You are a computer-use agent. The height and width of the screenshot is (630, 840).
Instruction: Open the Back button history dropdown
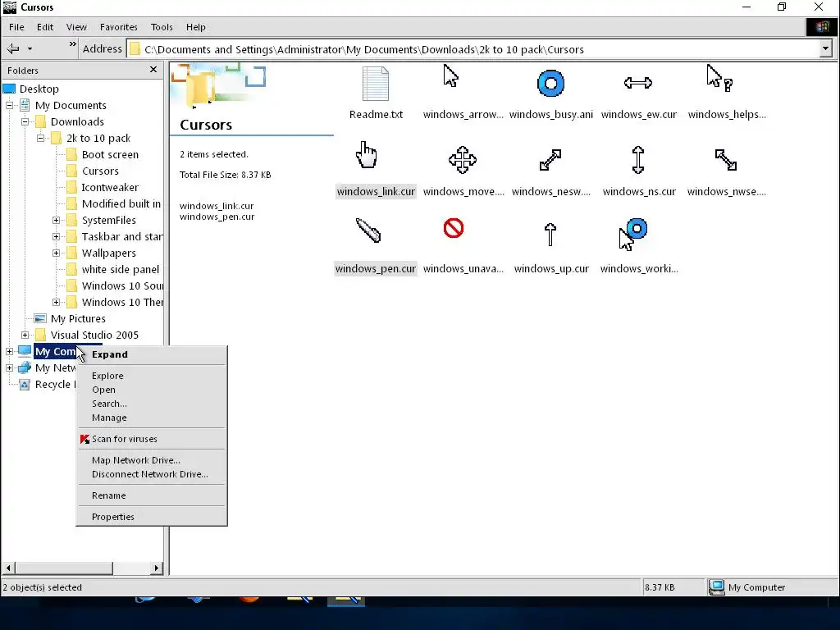pyautogui.click(x=30, y=48)
